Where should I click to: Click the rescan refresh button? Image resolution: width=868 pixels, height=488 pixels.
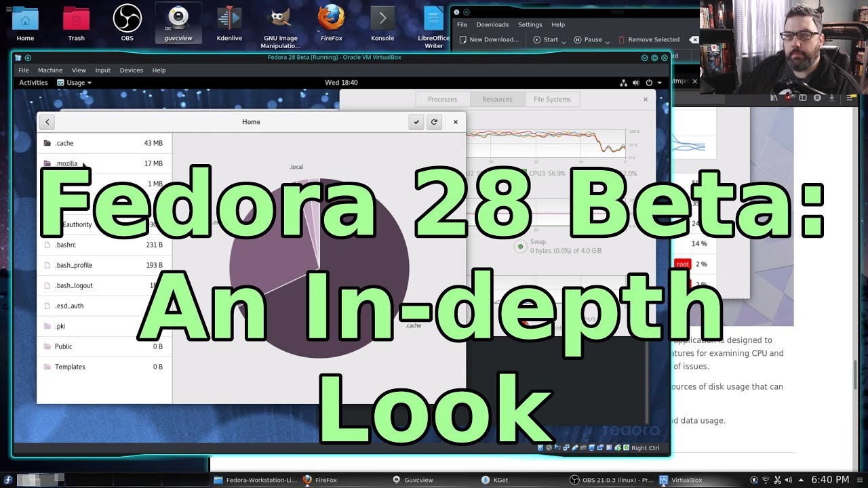point(434,122)
